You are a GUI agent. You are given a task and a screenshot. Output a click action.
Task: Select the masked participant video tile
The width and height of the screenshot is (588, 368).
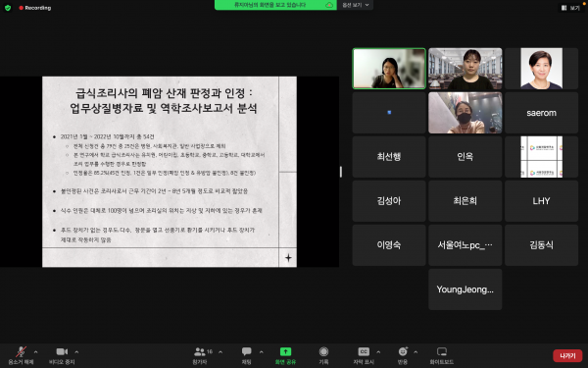point(465,113)
